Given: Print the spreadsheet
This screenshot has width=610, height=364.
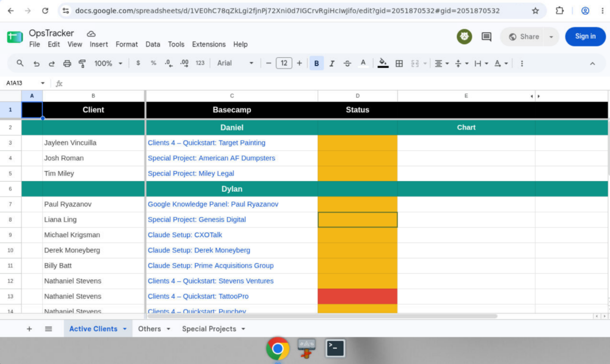Looking at the screenshot, I should click(67, 63).
